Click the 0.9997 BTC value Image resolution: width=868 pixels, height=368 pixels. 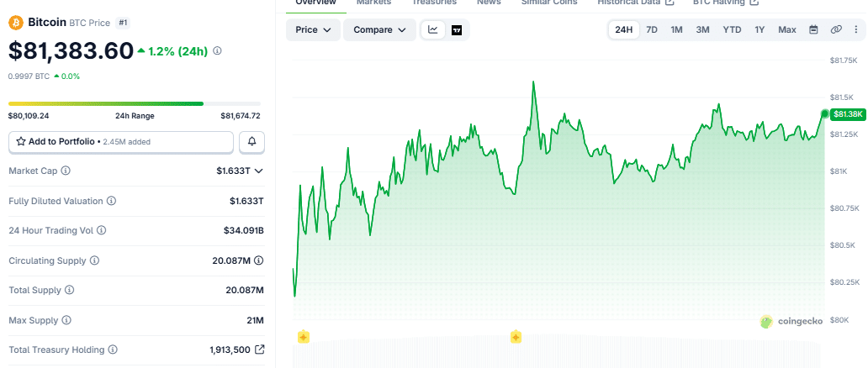[x=29, y=76]
